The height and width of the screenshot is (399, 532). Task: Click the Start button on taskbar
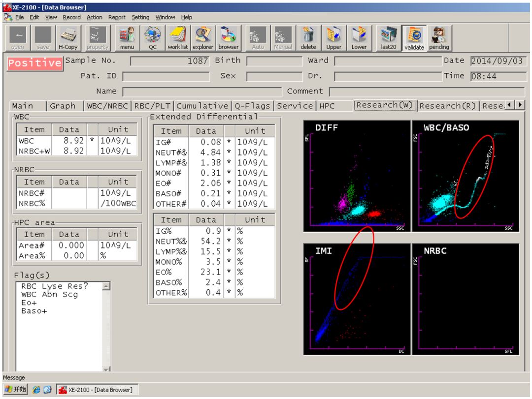pyautogui.click(x=16, y=390)
